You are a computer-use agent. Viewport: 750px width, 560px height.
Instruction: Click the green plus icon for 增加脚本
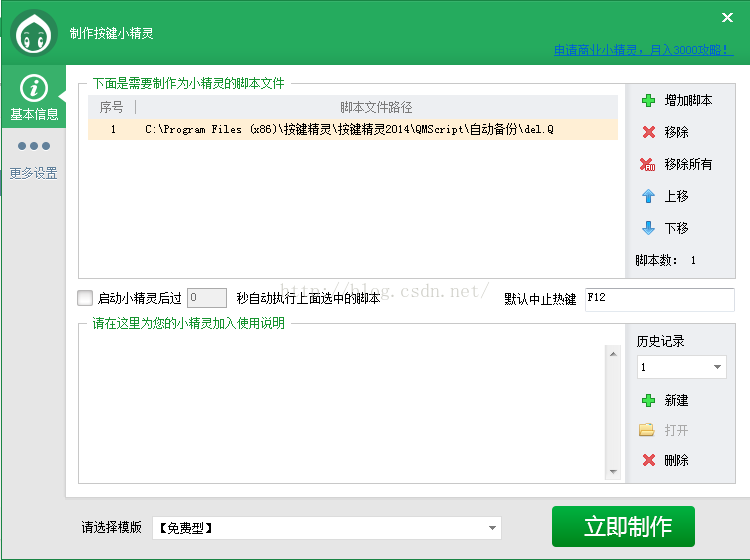pos(648,100)
